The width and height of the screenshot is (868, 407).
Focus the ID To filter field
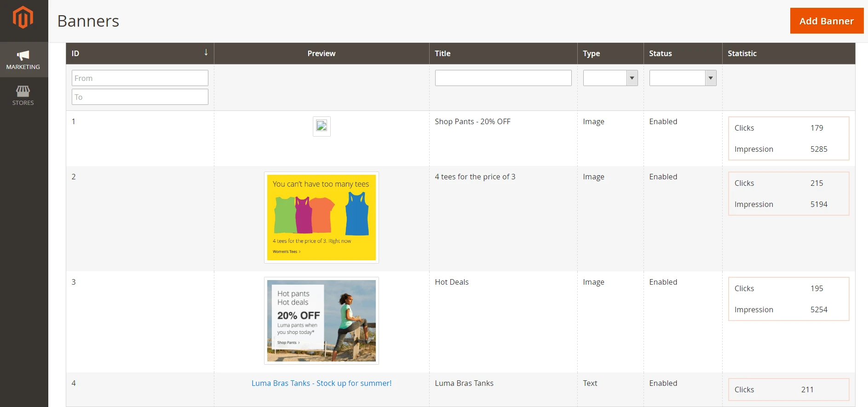[x=140, y=97]
